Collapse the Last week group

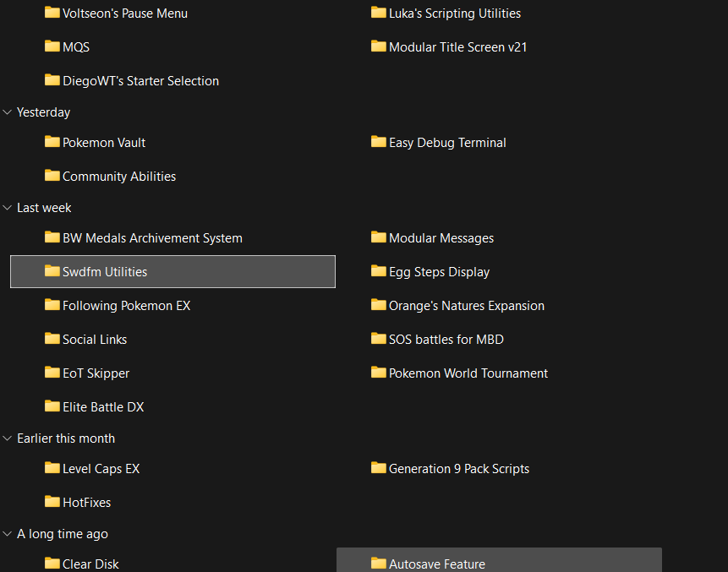[8, 208]
